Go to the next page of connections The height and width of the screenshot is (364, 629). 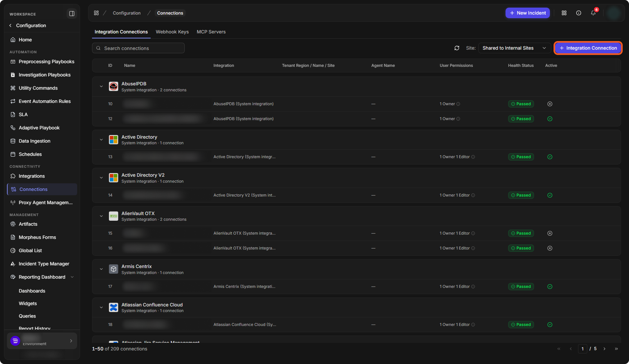605,349
